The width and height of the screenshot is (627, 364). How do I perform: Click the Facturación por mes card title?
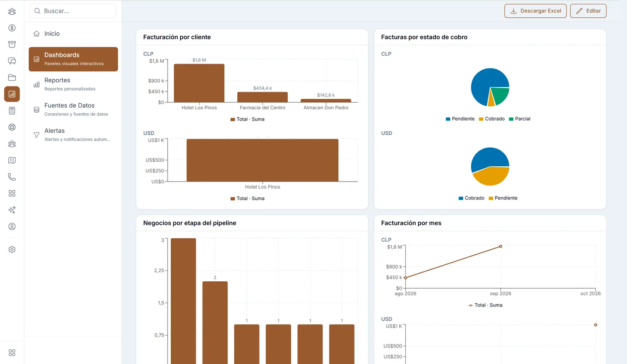coord(411,223)
